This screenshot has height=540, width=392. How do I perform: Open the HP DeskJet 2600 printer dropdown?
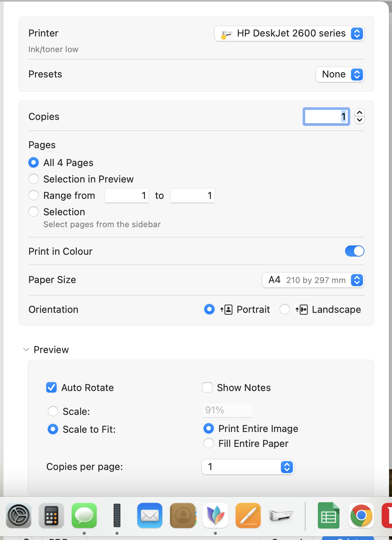point(289,34)
